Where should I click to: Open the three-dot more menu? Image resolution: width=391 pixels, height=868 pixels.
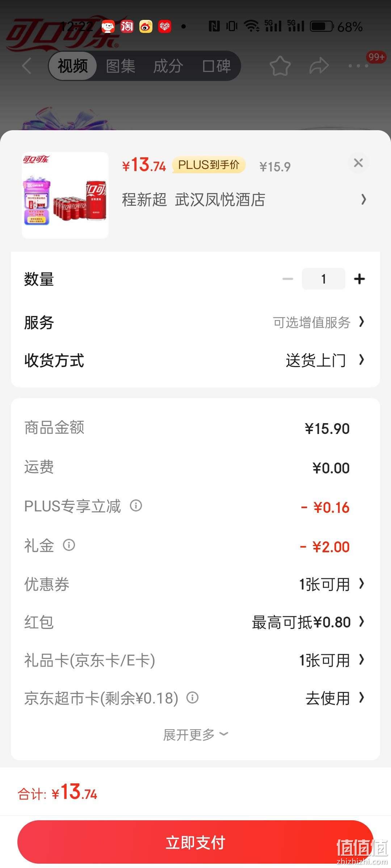(358, 66)
